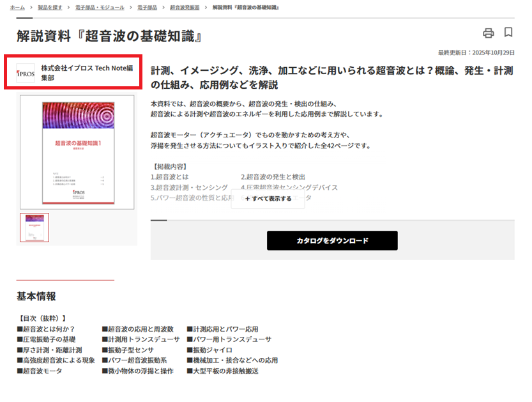Click the 超音波モータ contents entry
This screenshot has height=402, width=532.
pyautogui.click(x=42, y=371)
